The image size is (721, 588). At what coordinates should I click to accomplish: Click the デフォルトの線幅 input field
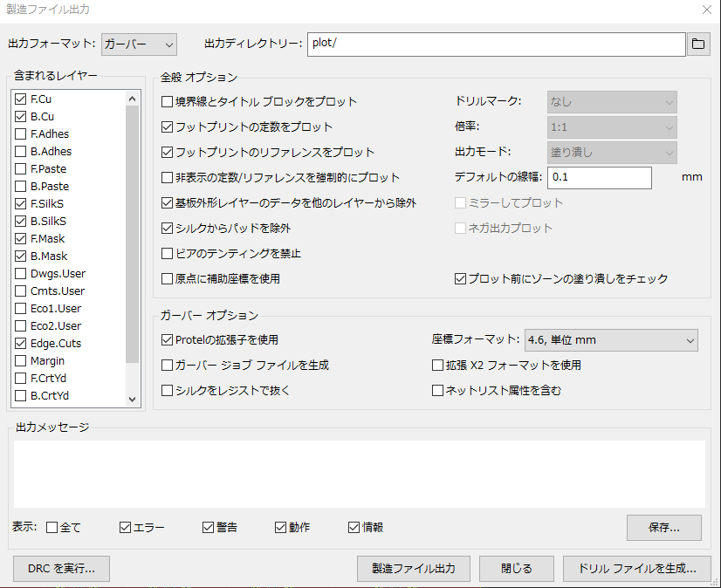599,177
